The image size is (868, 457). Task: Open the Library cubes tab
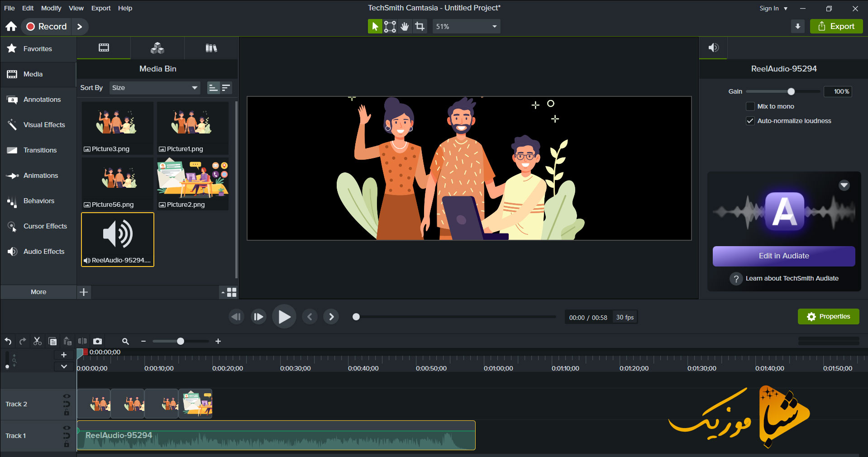[x=157, y=48]
